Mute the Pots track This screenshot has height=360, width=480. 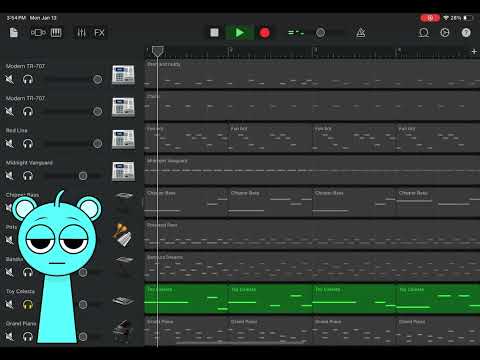[10, 240]
